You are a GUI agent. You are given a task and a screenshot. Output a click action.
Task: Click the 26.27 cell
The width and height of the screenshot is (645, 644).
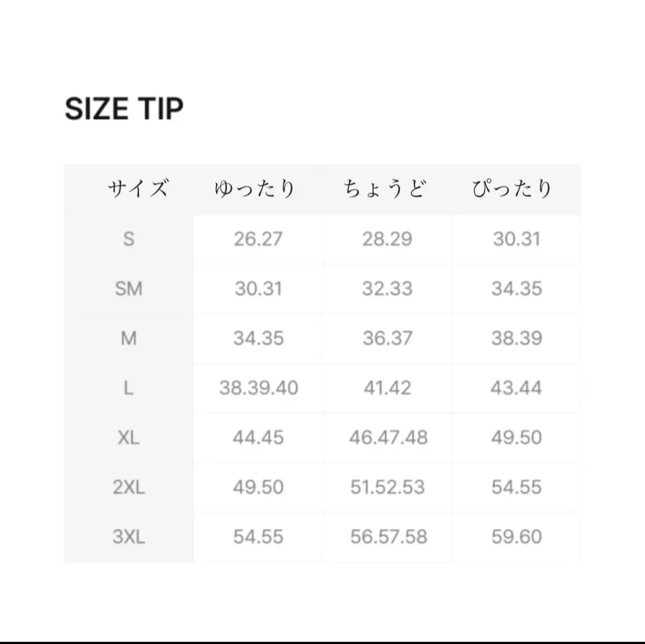click(x=258, y=239)
